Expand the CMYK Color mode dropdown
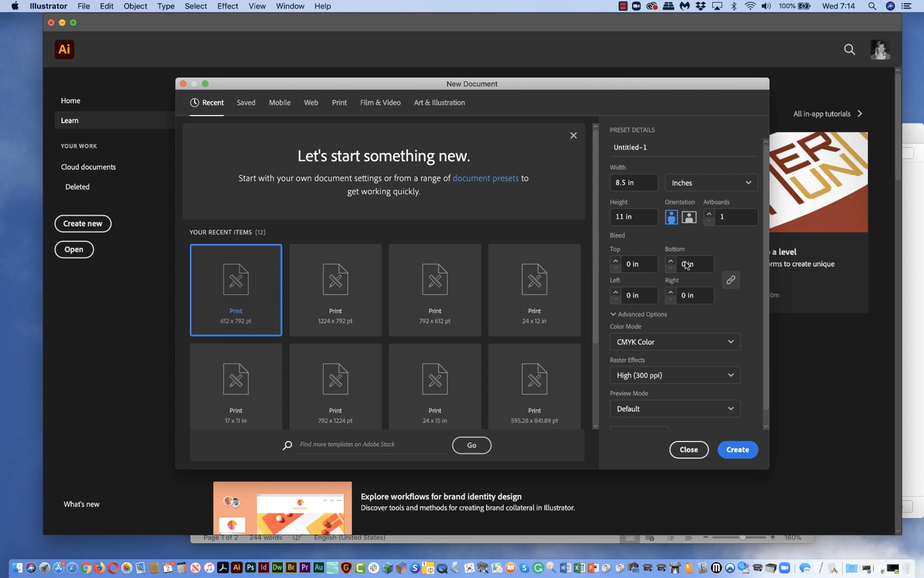The height and width of the screenshot is (578, 924). point(675,342)
